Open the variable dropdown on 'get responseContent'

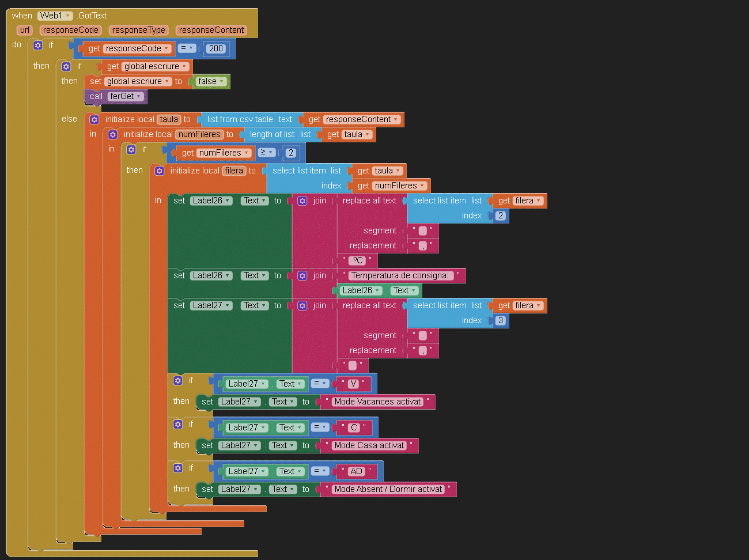click(396, 120)
